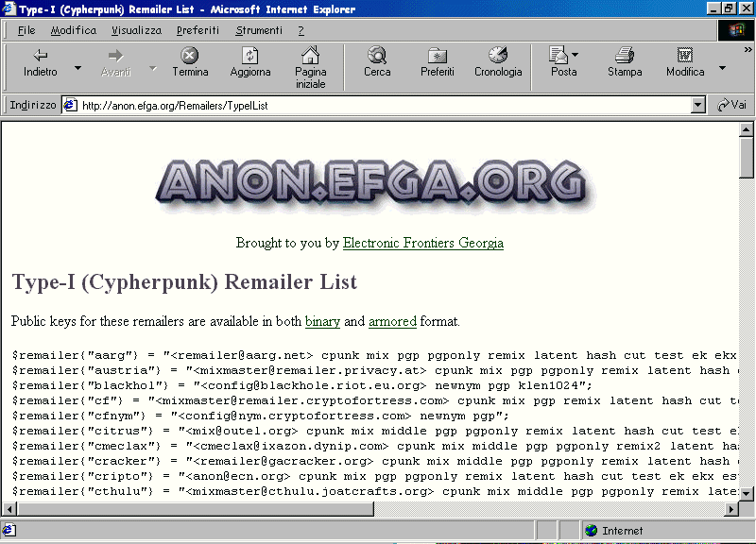
Task: Open the address bar dropdown list
Action: coord(697,105)
